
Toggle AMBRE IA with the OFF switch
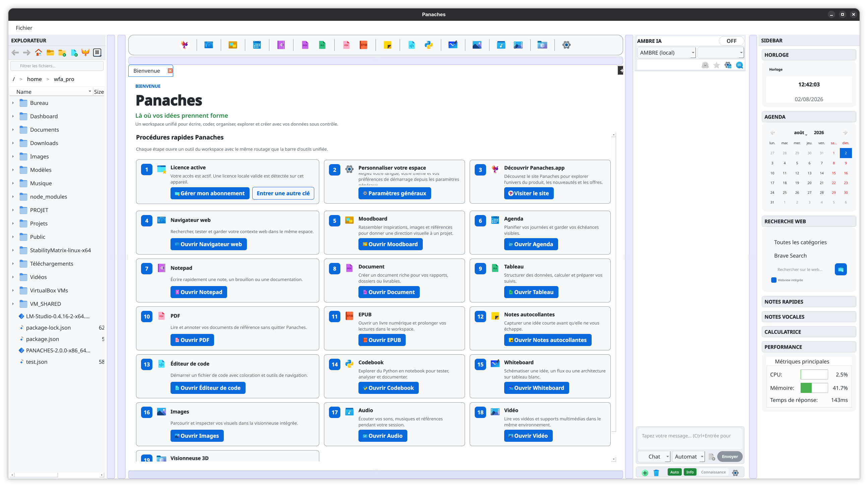coord(731,41)
